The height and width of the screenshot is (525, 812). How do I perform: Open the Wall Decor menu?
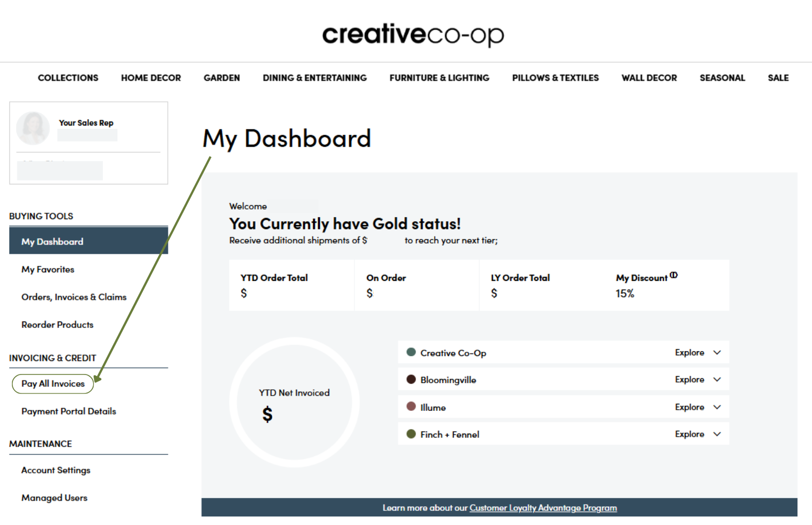coord(649,78)
